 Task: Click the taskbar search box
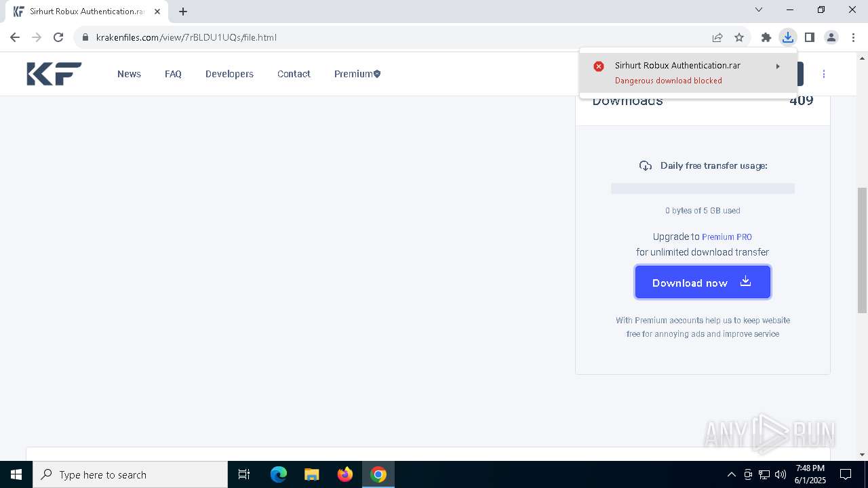click(130, 474)
